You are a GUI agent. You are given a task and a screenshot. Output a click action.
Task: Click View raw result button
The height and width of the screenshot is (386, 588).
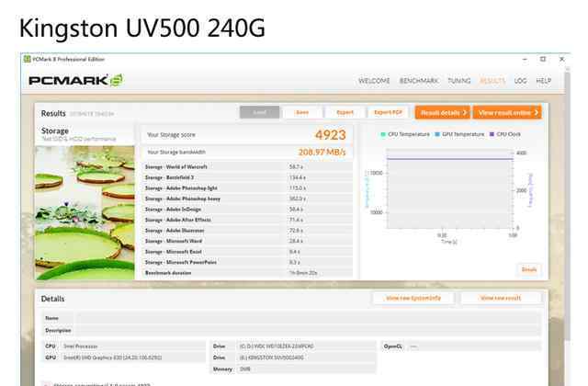pyautogui.click(x=501, y=298)
